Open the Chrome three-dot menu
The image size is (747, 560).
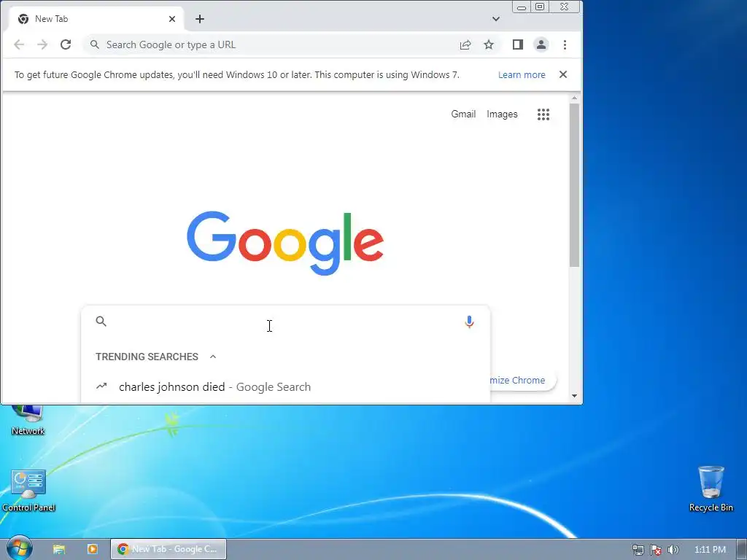click(x=565, y=44)
